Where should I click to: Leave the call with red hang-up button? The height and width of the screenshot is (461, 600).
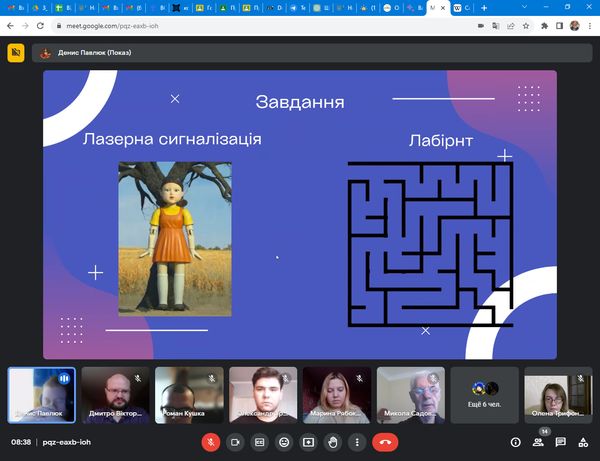(x=385, y=441)
